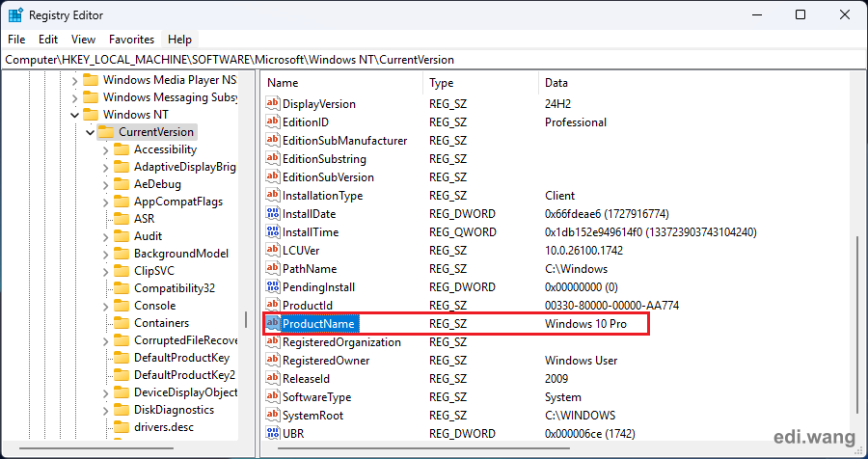Click the string icon beside SystemRoot

tap(272, 415)
